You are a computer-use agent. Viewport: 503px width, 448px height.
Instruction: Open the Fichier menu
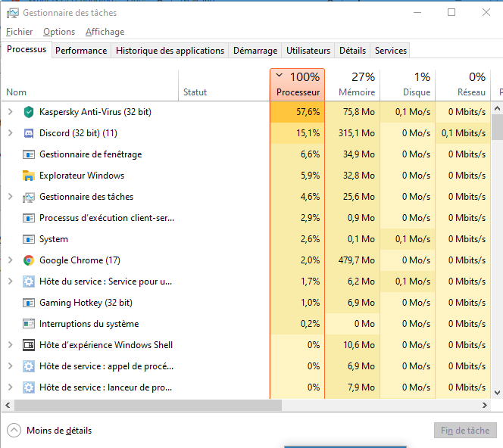(19, 32)
